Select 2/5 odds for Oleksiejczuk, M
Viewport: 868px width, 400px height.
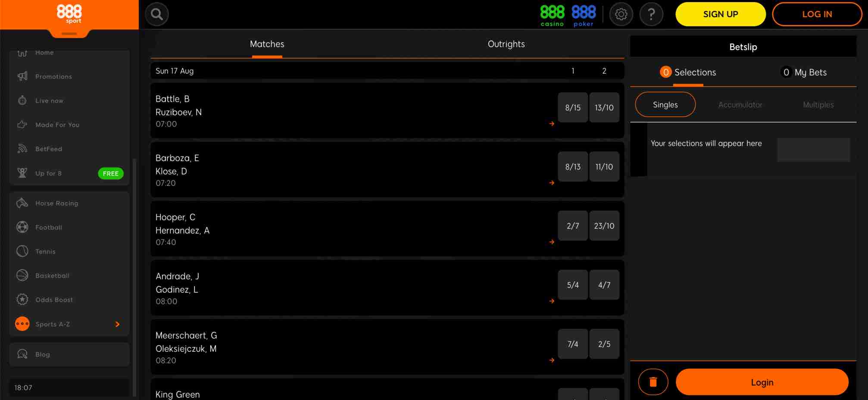coord(604,344)
